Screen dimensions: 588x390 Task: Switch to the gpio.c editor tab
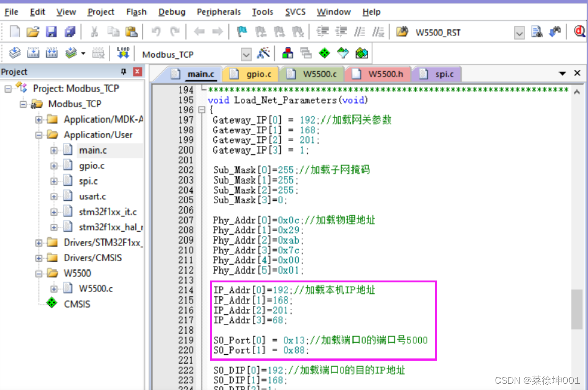pos(250,74)
